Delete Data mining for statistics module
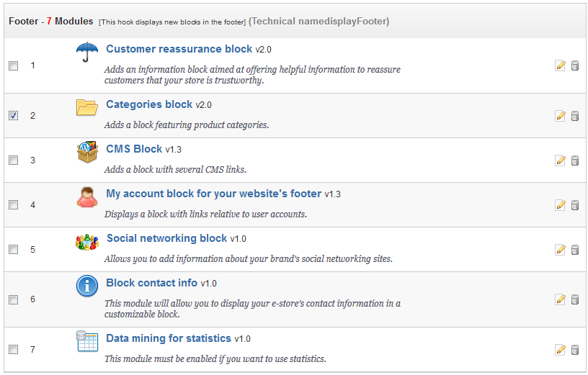The width and height of the screenshot is (588, 375). point(575,350)
